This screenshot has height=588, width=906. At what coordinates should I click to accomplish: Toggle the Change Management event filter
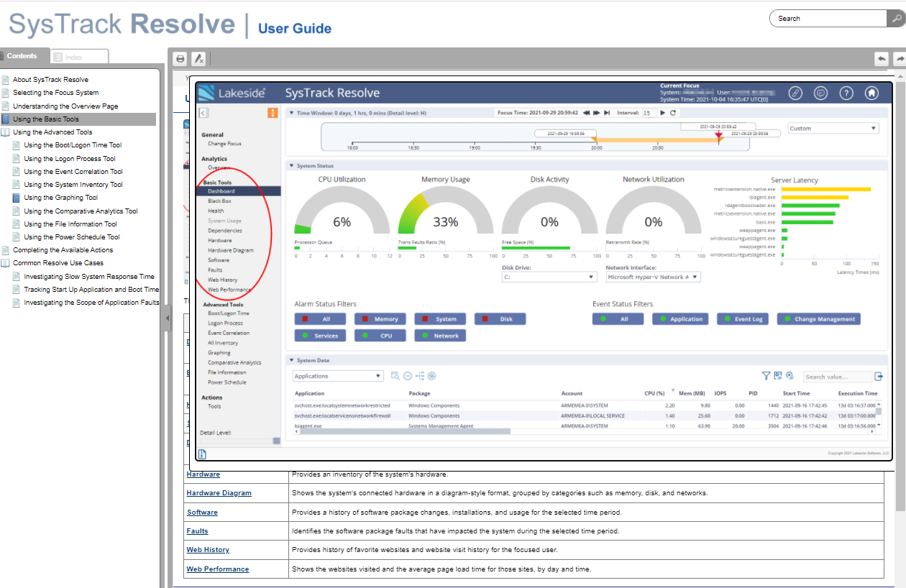(x=818, y=319)
